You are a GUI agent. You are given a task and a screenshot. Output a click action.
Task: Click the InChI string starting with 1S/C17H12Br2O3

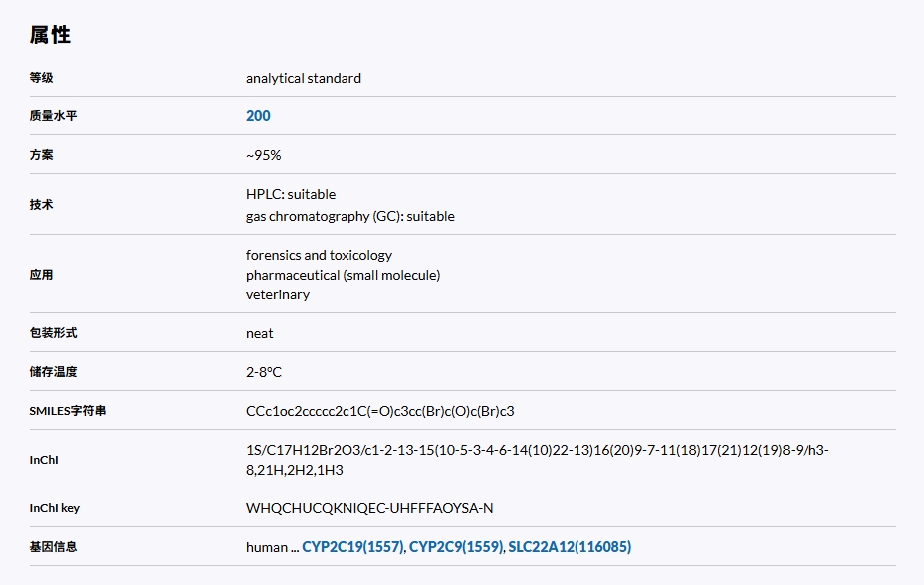(x=537, y=450)
